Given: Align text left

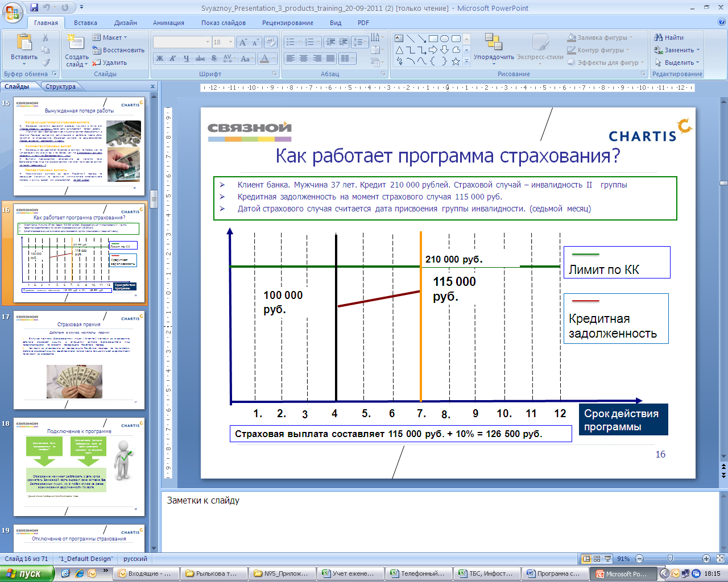Looking at the screenshot, I should coord(291,59).
